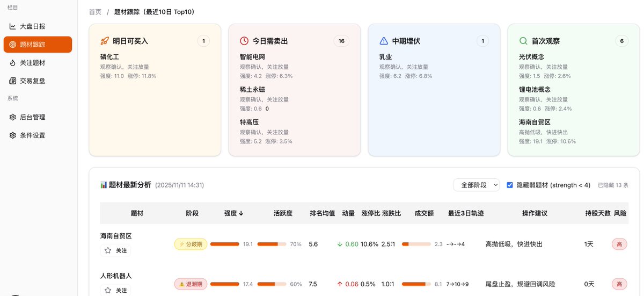Click the 关注题材 flame icon
644x296 pixels.
(13, 63)
